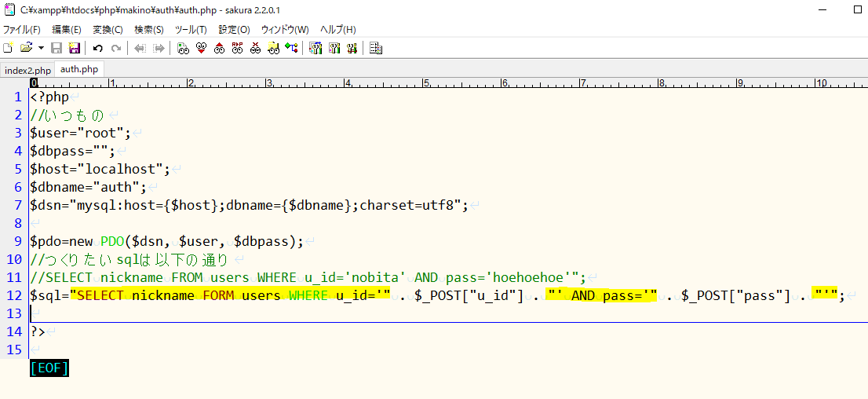This screenshot has height=399, width=868.
Task: Open the ヘルプ(H) menu
Action: pyautogui.click(x=337, y=29)
